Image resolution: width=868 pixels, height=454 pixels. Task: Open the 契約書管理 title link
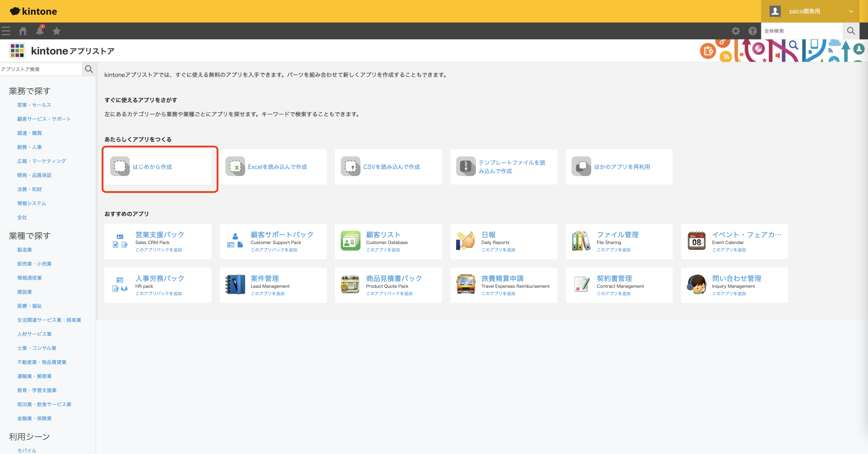[614, 278]
